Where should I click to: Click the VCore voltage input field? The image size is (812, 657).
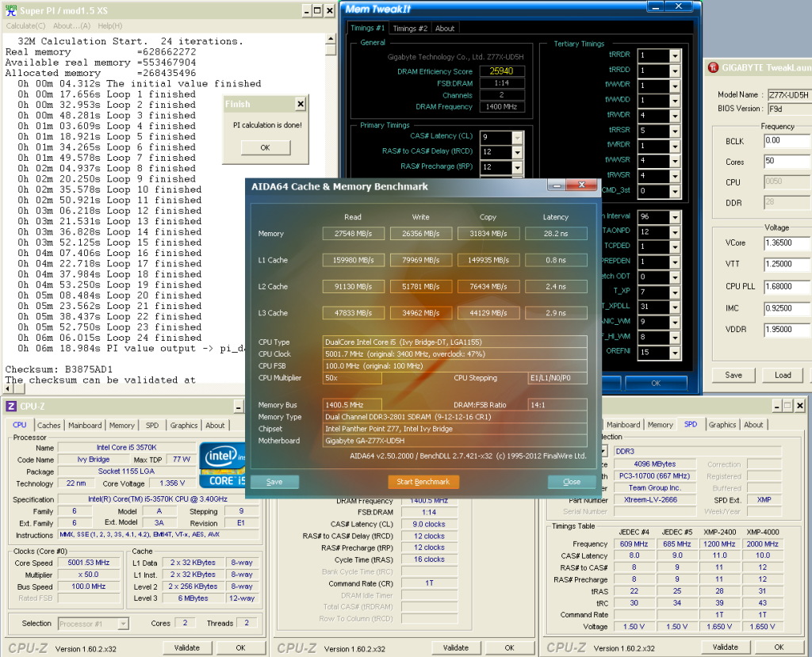coord(787,243)
